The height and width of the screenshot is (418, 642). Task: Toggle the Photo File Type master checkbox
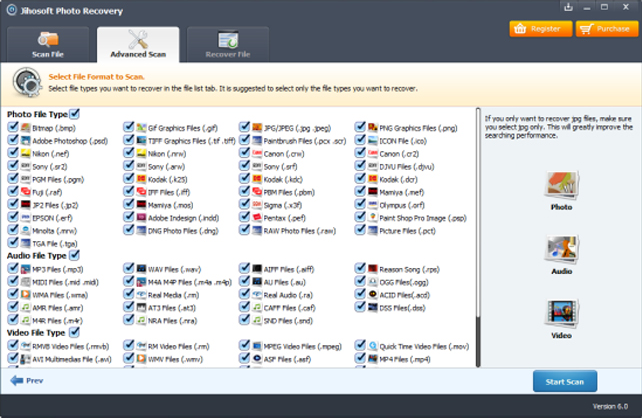(x=74, y=115)
